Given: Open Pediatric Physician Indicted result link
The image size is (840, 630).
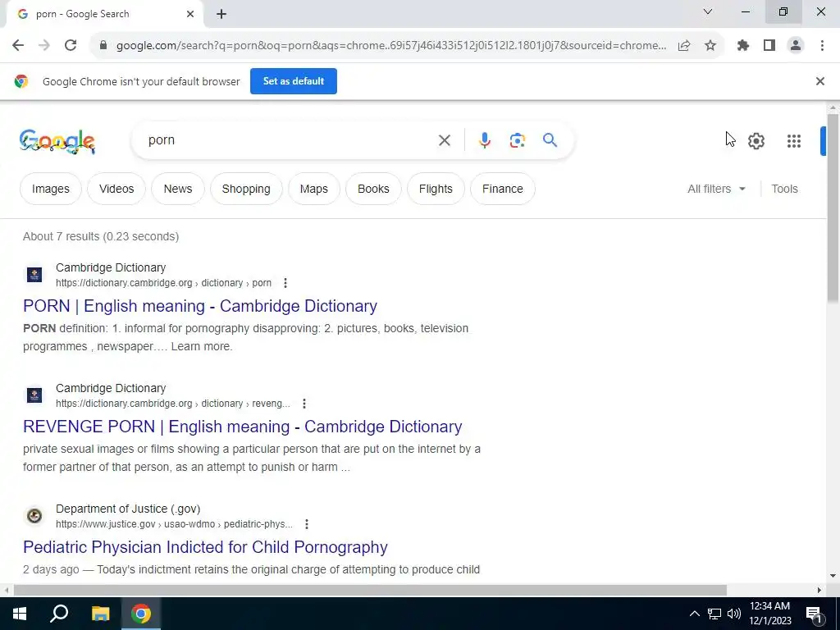Looking at the screenshot, I should click(x=205, y=547).
